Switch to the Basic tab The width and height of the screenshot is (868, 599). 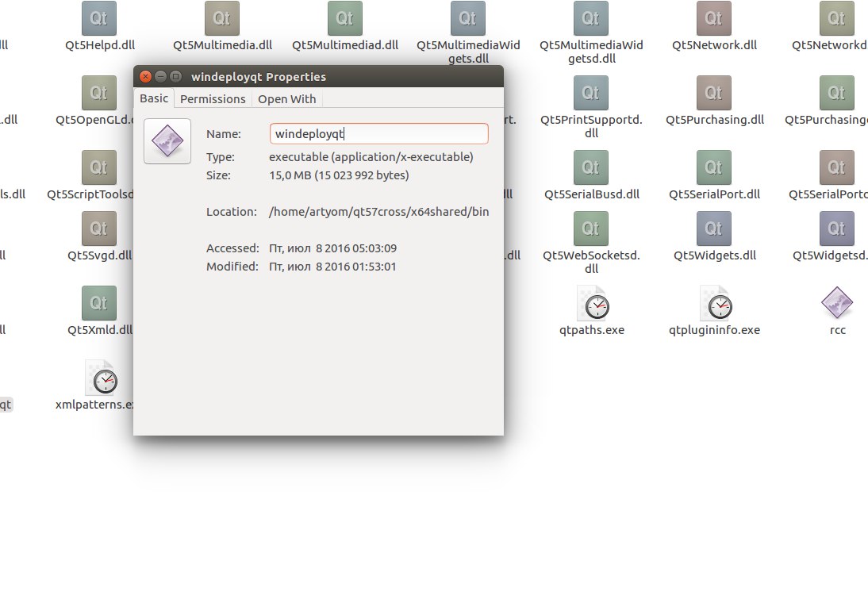153,98
